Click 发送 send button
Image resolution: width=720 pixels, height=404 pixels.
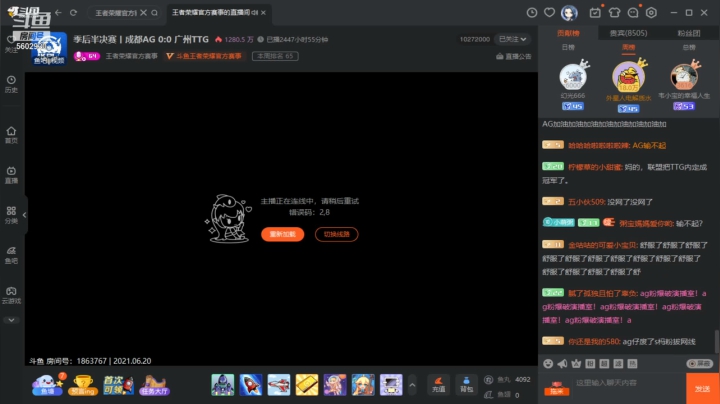(703, 388)
